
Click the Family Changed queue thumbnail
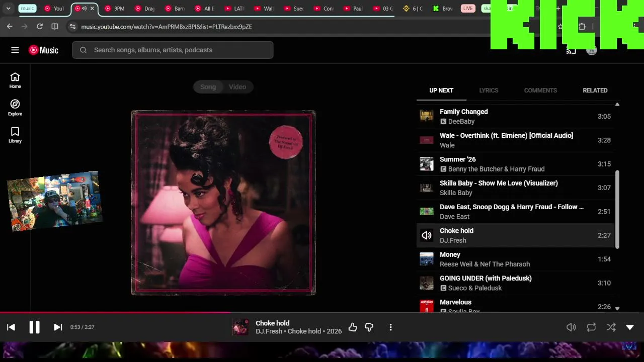pos(427,116)
